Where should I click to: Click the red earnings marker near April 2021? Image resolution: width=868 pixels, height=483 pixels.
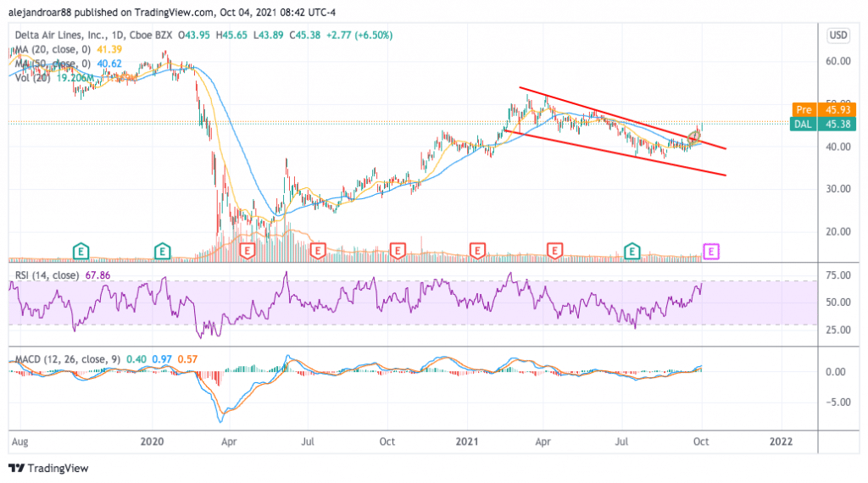(554, 251)
